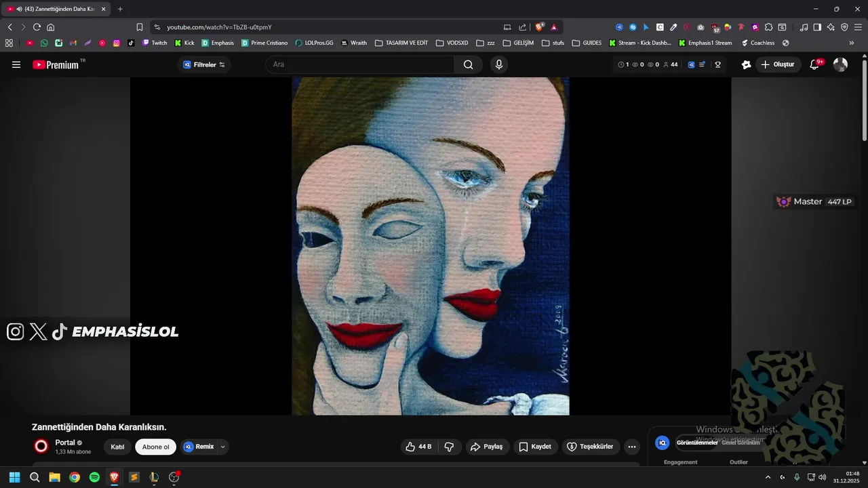868x488 pixels.
Task: Click the Katıl join button
Action: pyautogui.click(x=117, y=447)
